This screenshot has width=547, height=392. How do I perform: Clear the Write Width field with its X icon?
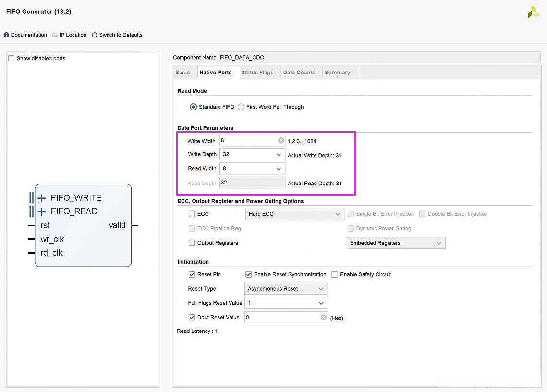pyautogui.click(x=281, y=141)
